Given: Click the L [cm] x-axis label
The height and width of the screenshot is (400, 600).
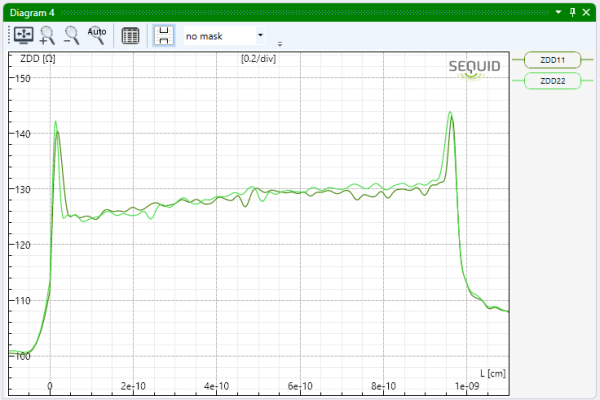Looking at the screenshot, I should coord(490,372).
